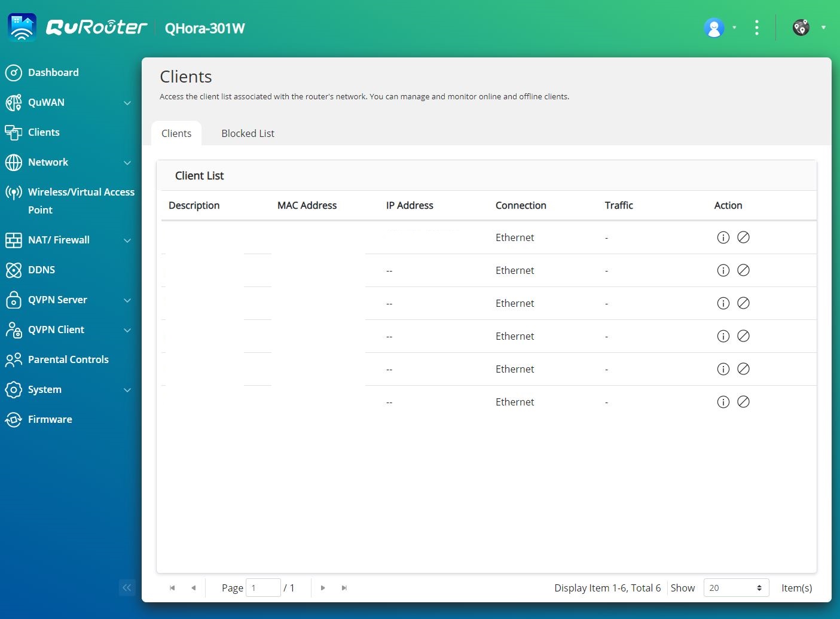
Task: Click the Firmware update icon
Action: click(x=13, y=420)
